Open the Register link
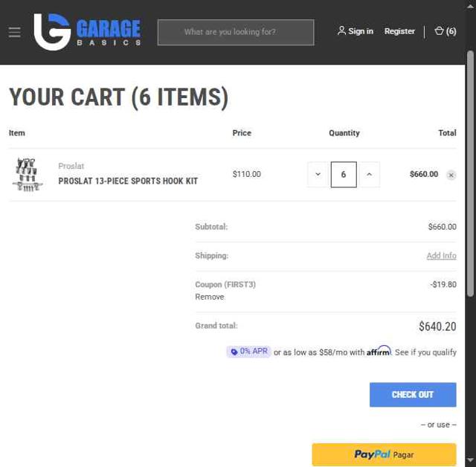This screenshot has width=476, height=467. click(x=399, y=31)
